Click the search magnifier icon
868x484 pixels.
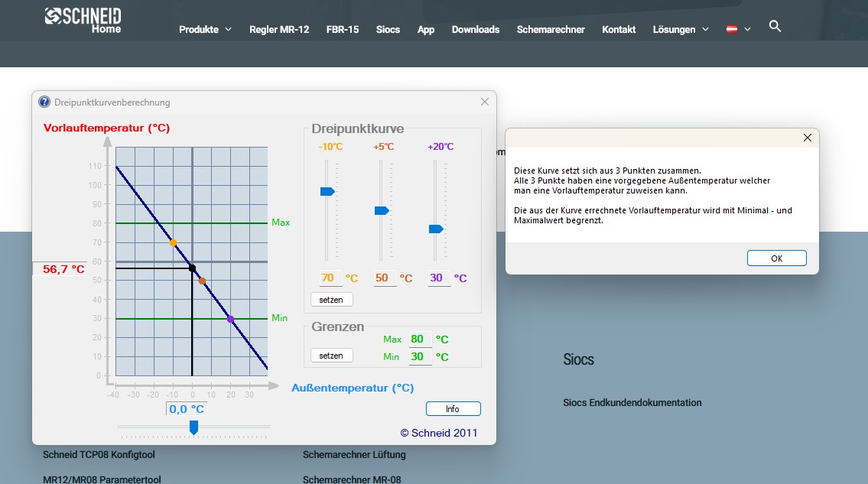[775, 27]
